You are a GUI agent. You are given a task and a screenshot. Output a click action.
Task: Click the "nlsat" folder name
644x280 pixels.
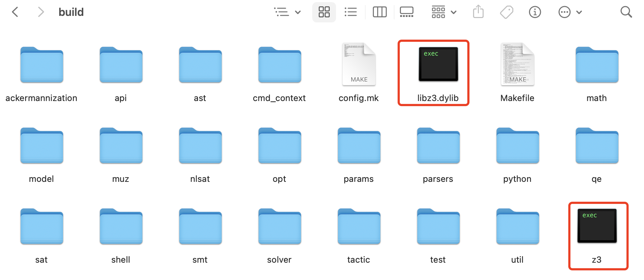click(200, 179)
